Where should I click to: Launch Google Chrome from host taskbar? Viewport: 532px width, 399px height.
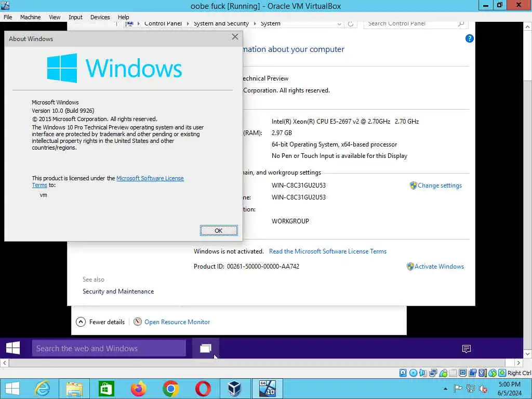click(170, 389)
